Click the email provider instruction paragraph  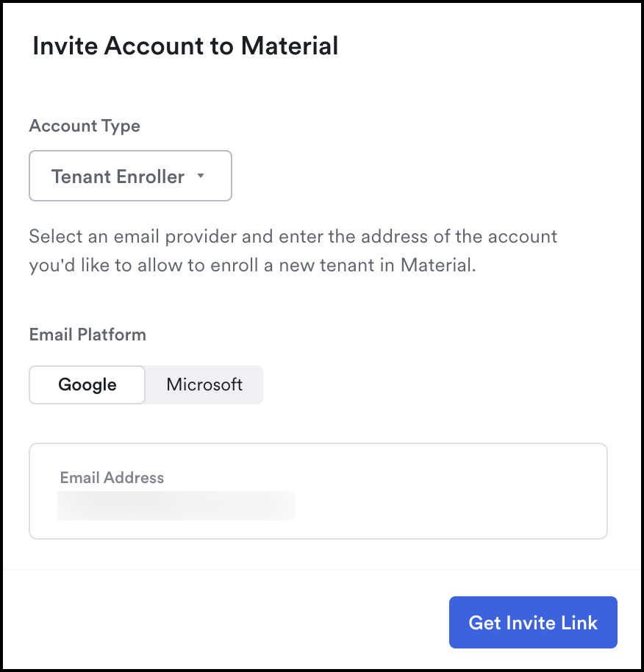tap(293, 251)
